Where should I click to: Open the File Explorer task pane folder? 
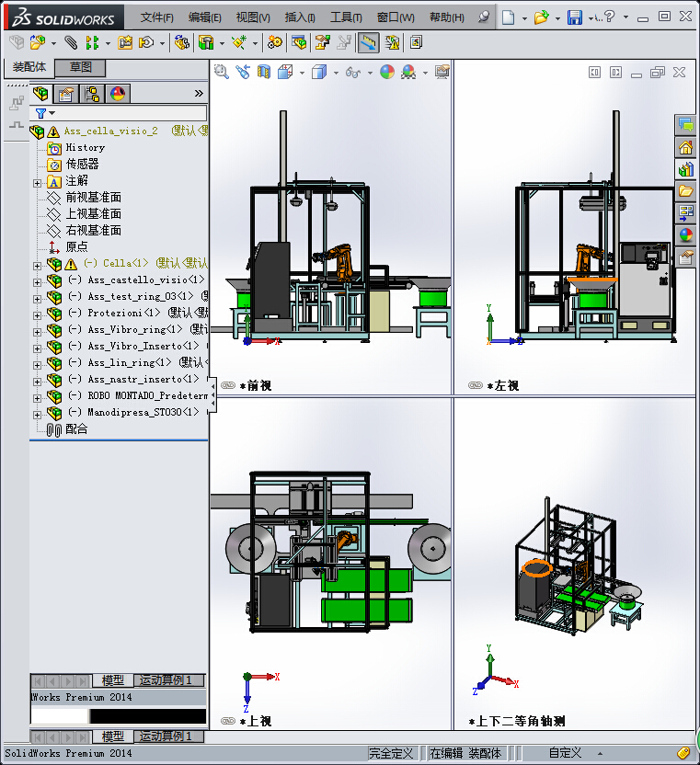click(686, 190)
